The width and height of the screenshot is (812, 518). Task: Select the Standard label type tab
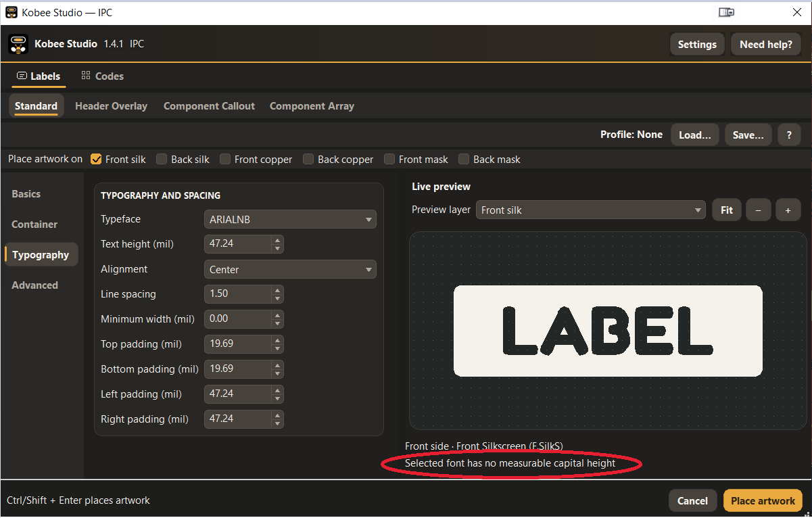pyautogui.click(x=37, y=105)
